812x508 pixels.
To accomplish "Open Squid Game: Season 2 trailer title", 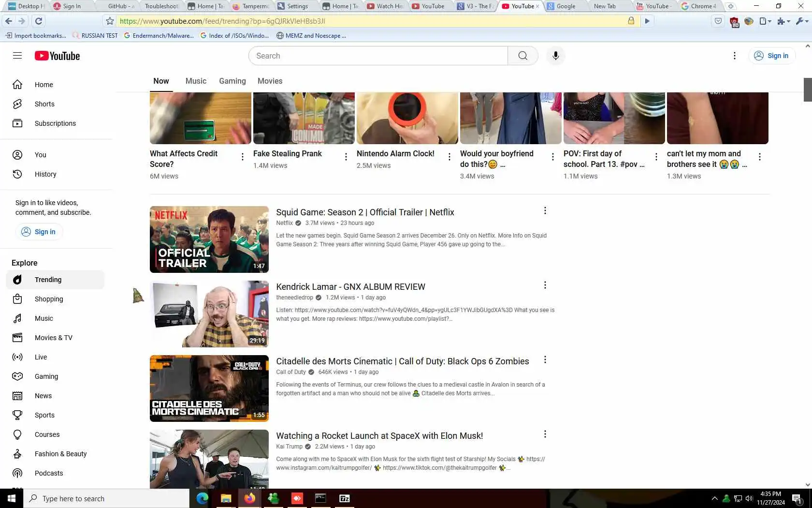I will [x=365, y=212].
